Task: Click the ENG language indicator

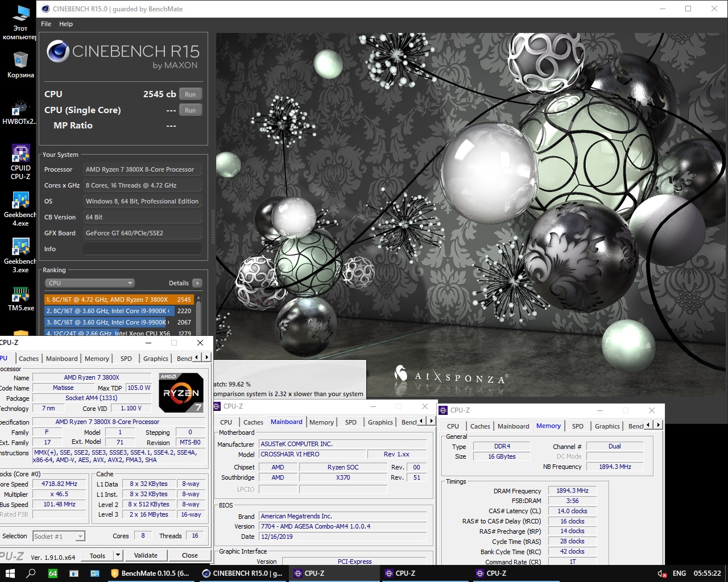Action: click(679, 573)
